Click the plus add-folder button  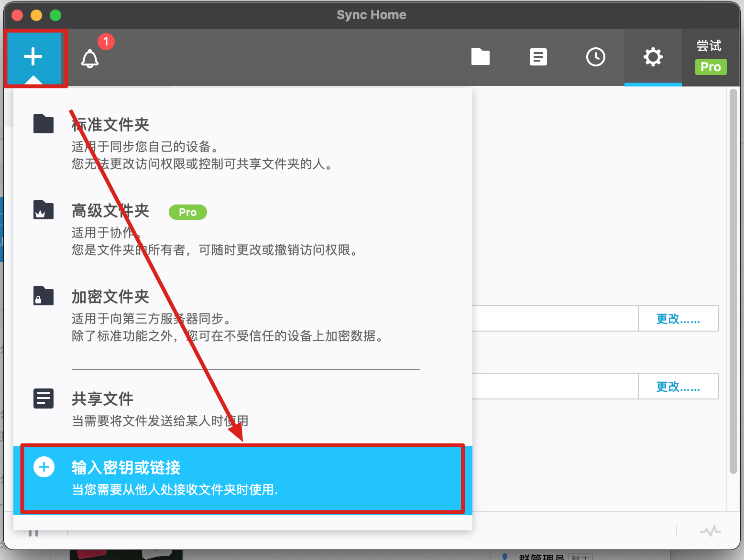click(x=33, y=57)
